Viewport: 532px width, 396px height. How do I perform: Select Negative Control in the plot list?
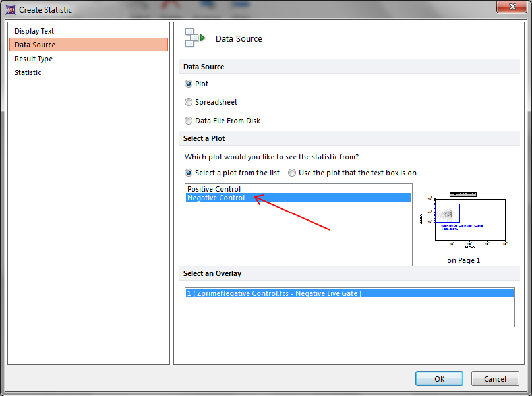point(216,198)
